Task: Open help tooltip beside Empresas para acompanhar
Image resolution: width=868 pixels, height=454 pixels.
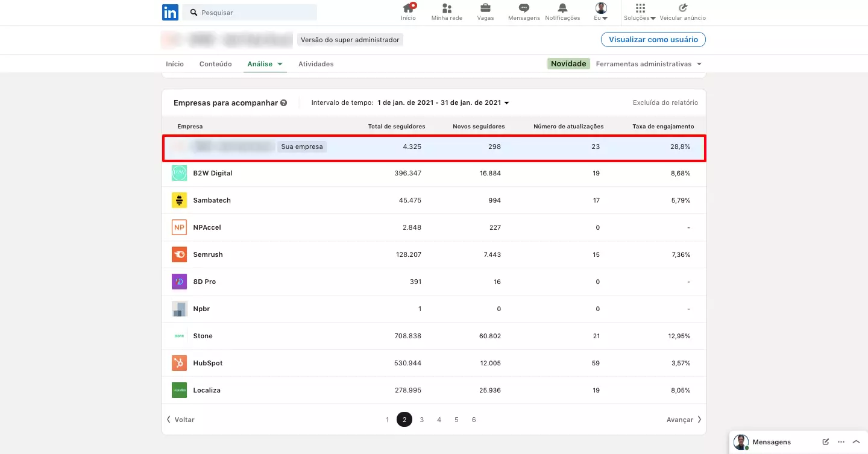Action: pos(284,102)
